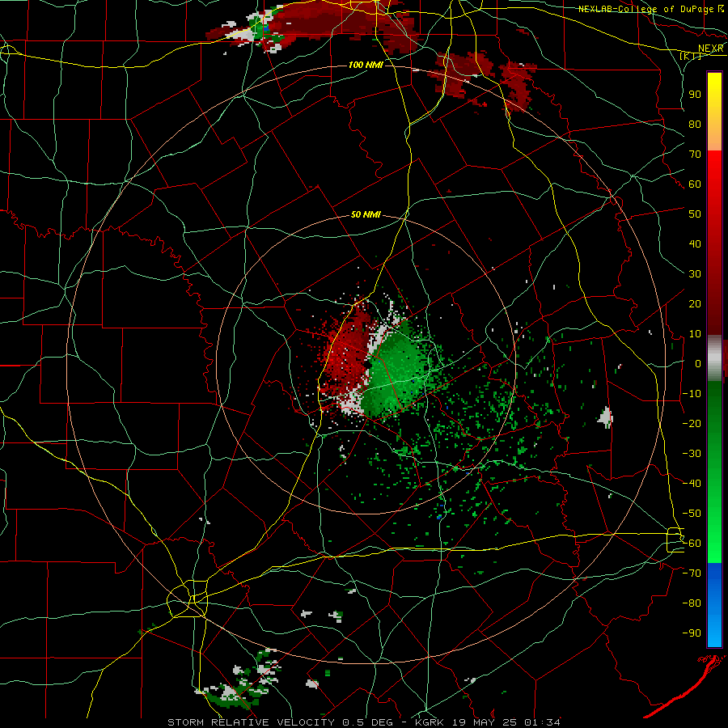Click the 01:34 timestamp text
728x728 pixels.
coord(542,722)
